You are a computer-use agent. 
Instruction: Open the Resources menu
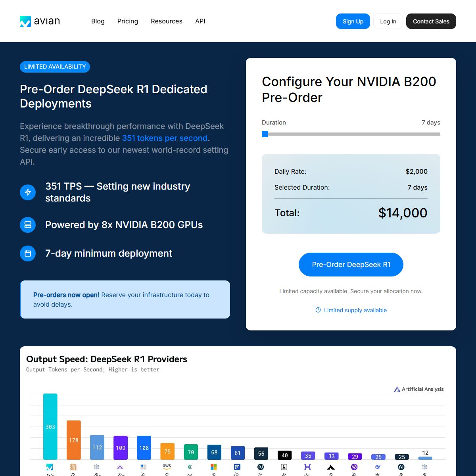[167, 21]
